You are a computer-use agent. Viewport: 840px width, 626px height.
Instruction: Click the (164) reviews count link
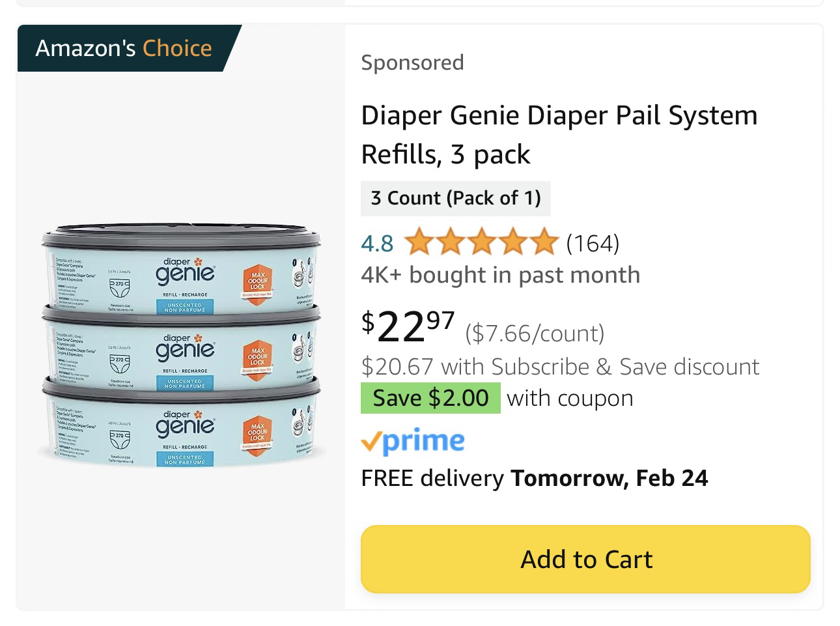point(591,243)
